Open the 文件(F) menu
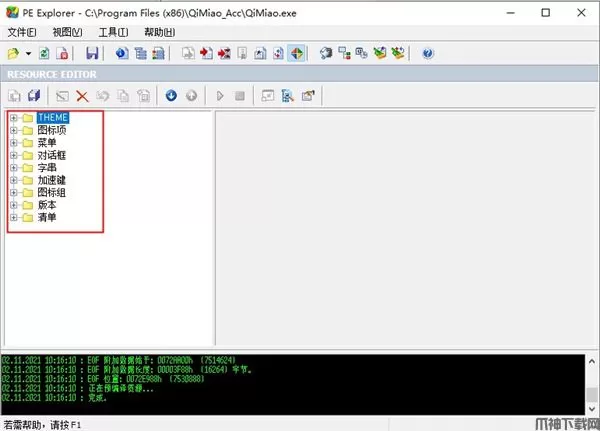The height and width of the screenshot is (431, 600). (x=22, y=33)
